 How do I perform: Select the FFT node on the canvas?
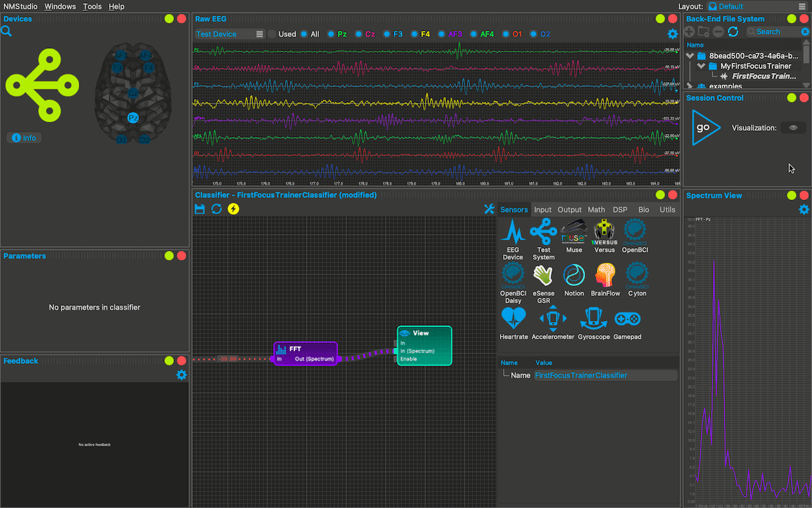click(x=306, y=354)
